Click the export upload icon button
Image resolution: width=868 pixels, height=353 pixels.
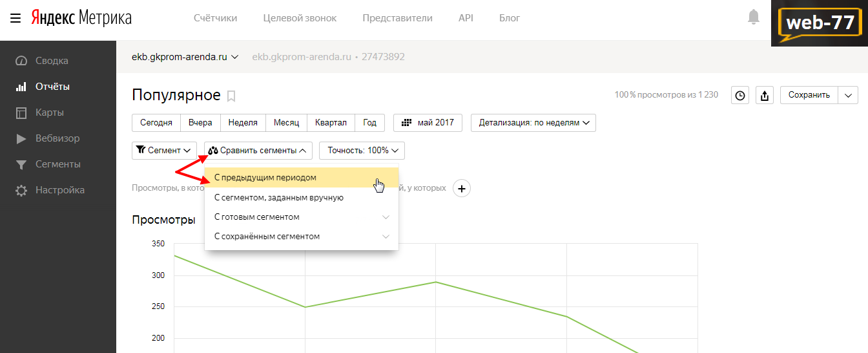[765, 95]
